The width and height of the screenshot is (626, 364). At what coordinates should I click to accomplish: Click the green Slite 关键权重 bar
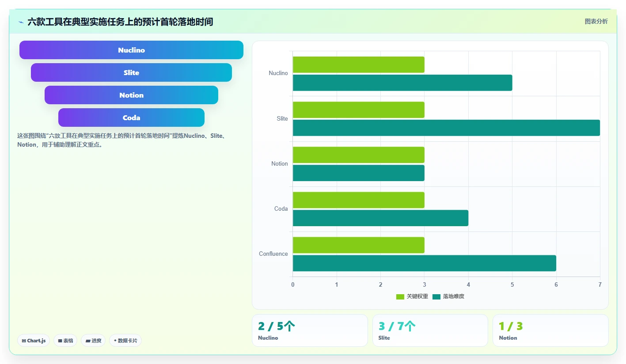(358, 110)
